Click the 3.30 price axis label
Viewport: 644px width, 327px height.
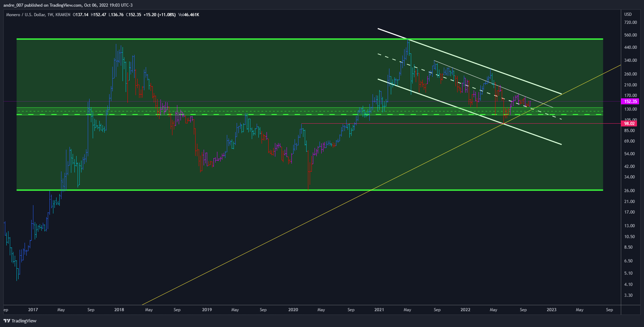point(628,295)
